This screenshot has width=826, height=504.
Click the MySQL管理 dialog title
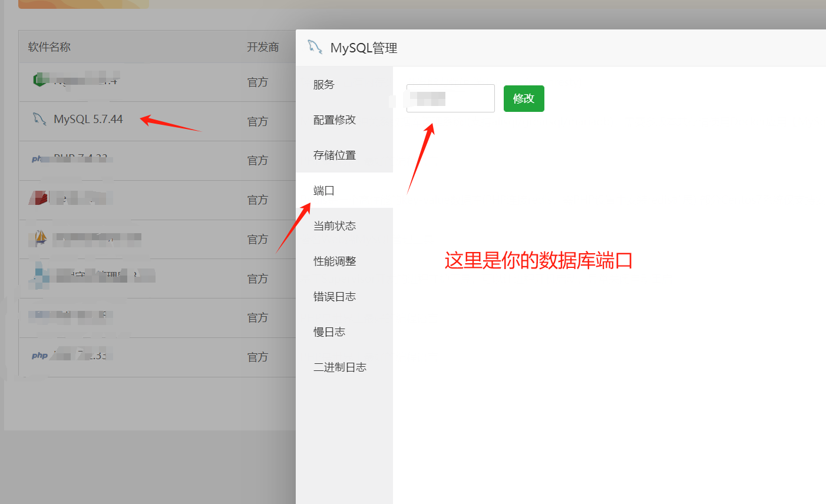(364, 48)
